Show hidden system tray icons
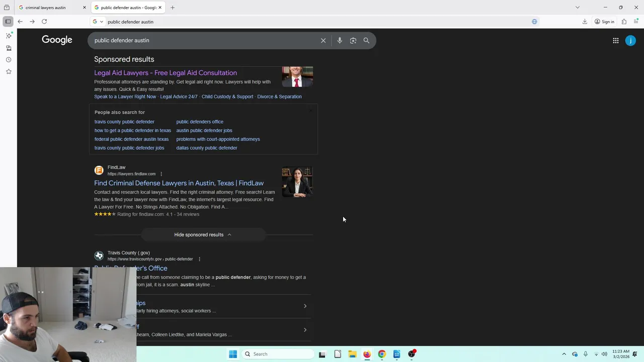Viewport: 644px width, 362px height. point(564,354)
